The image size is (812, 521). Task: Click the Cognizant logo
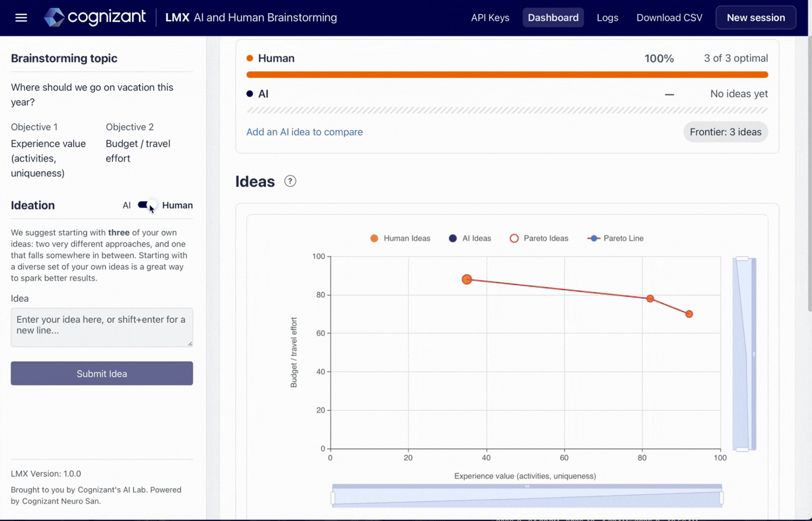95,17
